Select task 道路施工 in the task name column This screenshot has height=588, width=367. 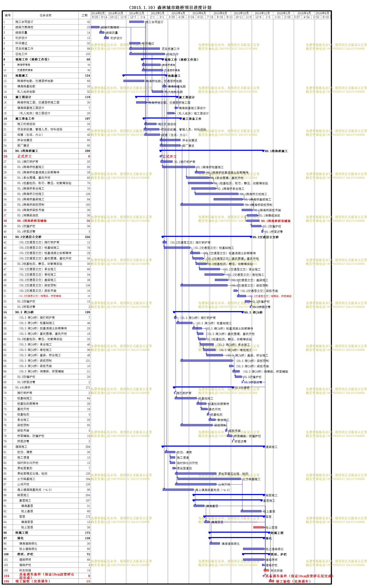pyautogui.click(x=21, y=446)
